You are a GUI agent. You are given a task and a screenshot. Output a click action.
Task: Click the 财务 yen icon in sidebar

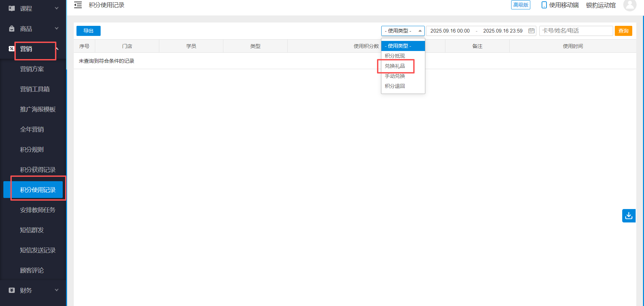click(12, 290)
